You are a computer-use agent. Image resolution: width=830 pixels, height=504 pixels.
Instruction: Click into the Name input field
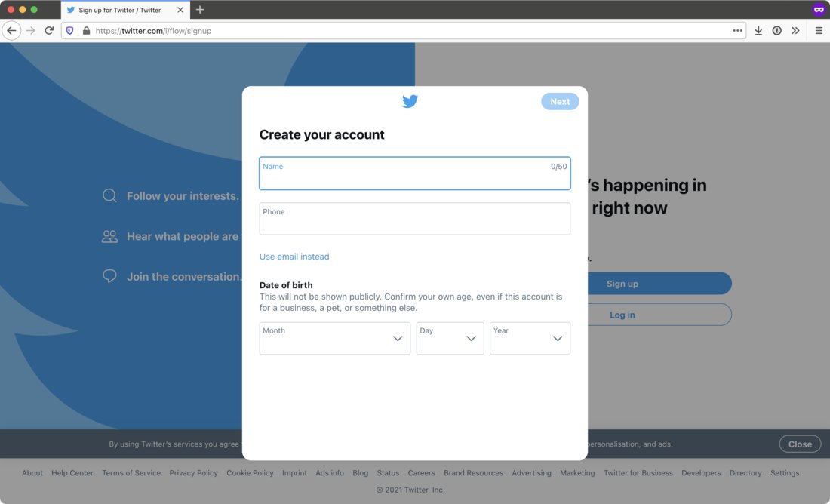click(x=414, y=173)
